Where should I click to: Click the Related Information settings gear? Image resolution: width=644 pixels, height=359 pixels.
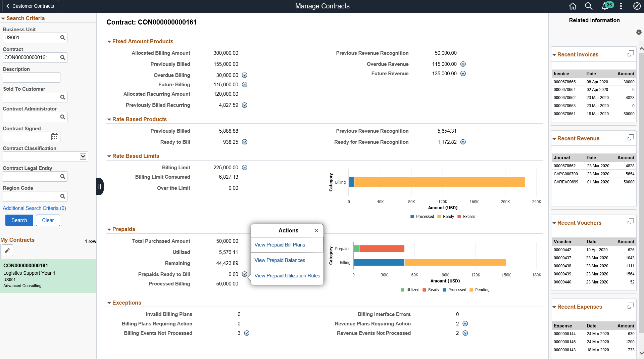pos(639,32)
